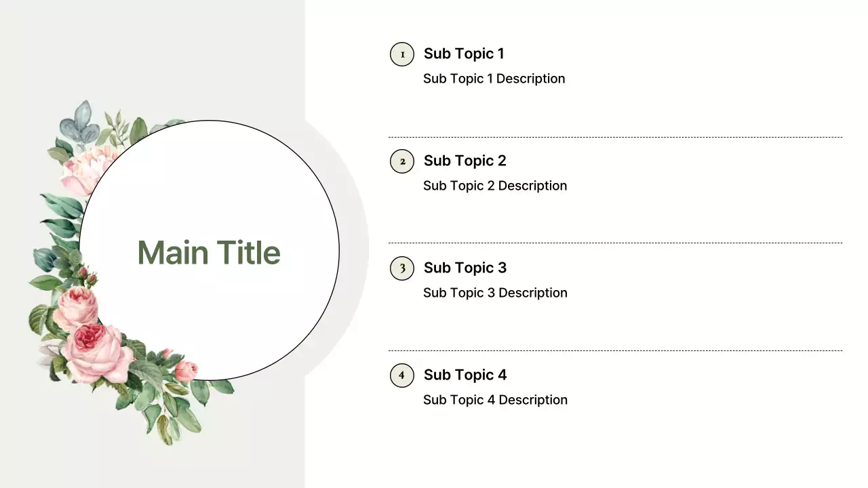This screenshot has width=868, height=488.
Task: Select the small rosebud at bouquet's lower right
Action: (185, 371)
